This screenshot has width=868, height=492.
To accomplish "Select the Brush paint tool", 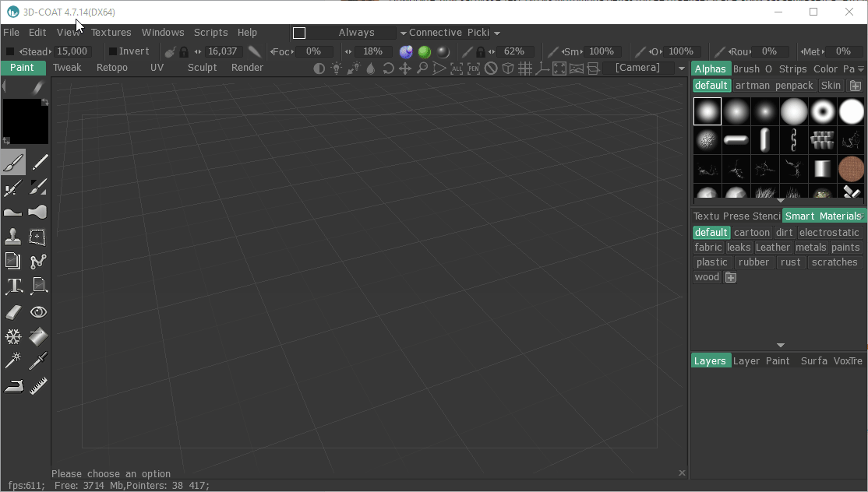I will pyautogui.click(x=12, y=163).
